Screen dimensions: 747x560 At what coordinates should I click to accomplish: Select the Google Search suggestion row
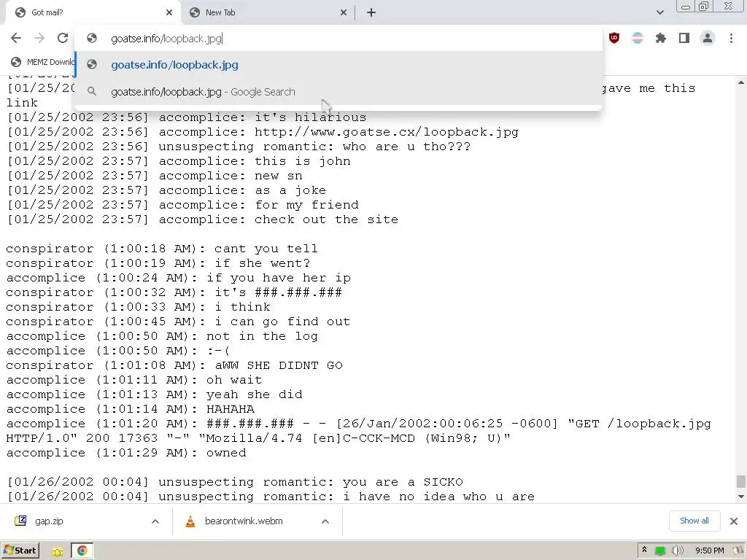point(338,92)
